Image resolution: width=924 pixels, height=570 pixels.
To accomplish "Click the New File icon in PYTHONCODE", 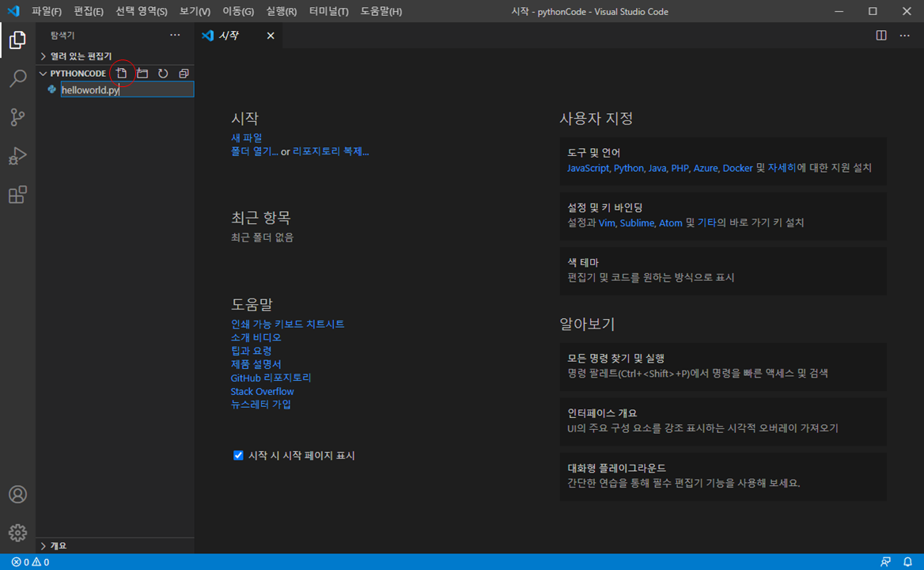I will pyautogui.click(x=121, y=73).
